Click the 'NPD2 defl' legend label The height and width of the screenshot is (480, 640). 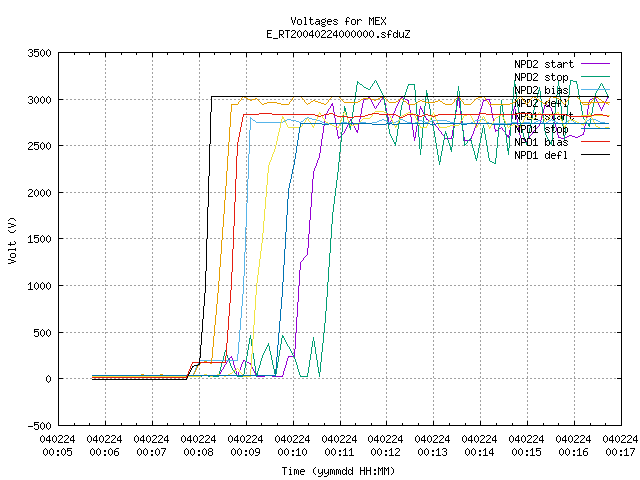pos(541,103)
